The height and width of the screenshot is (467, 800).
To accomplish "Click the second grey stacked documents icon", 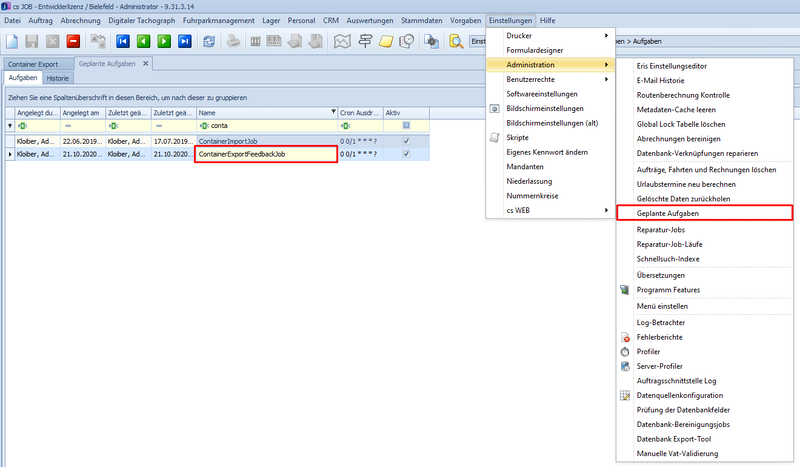I will (x=316, y=41).
